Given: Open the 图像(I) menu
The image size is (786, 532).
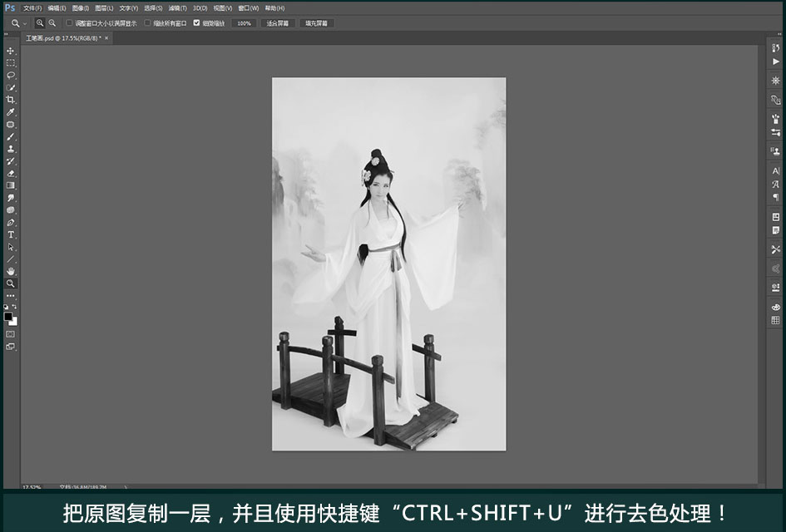Looking at the screenshot, I should pos(80,8).
